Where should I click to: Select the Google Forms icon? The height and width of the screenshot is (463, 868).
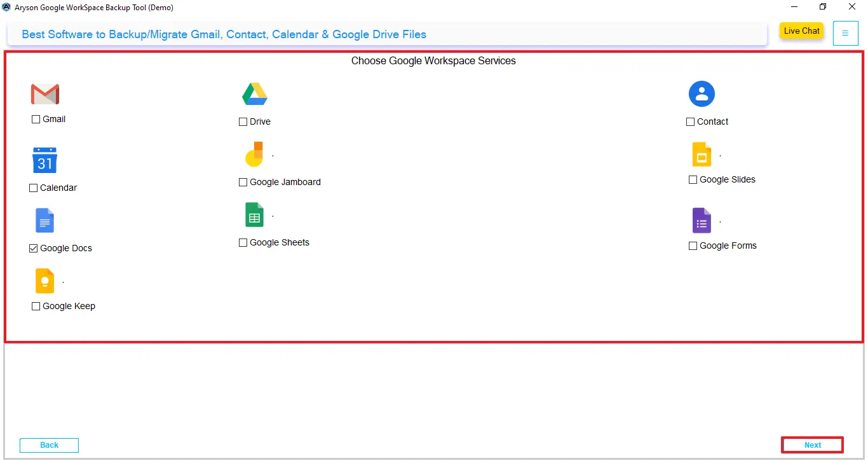click(702, 221)
